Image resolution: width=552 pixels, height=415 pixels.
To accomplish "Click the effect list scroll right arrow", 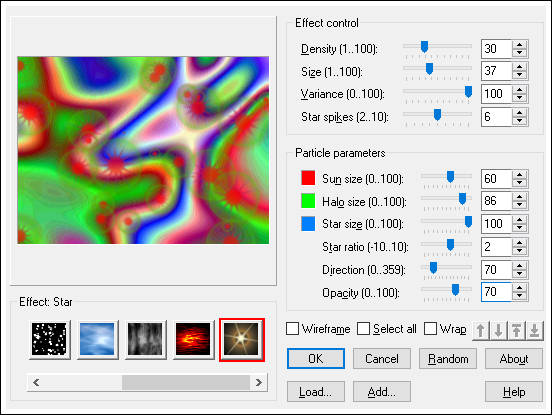I will (259, 382).
